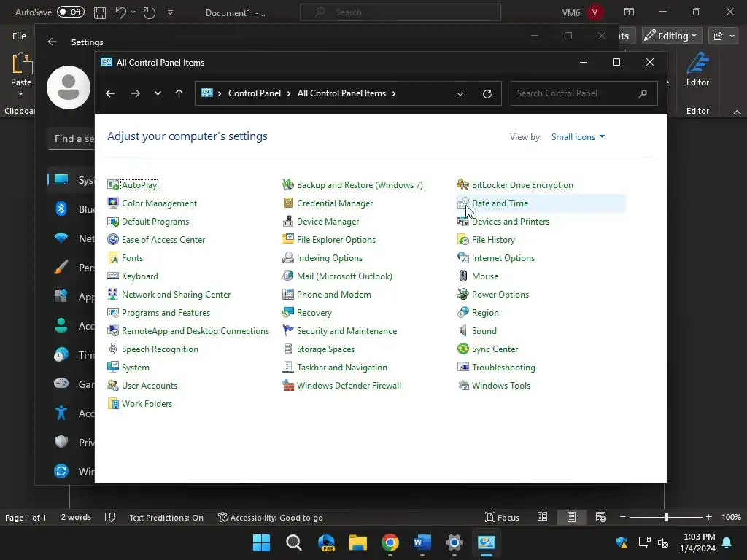Open the Fonts icon
Image resolution: width=747 pixels, height=560 pixels.
click(113, 257)
